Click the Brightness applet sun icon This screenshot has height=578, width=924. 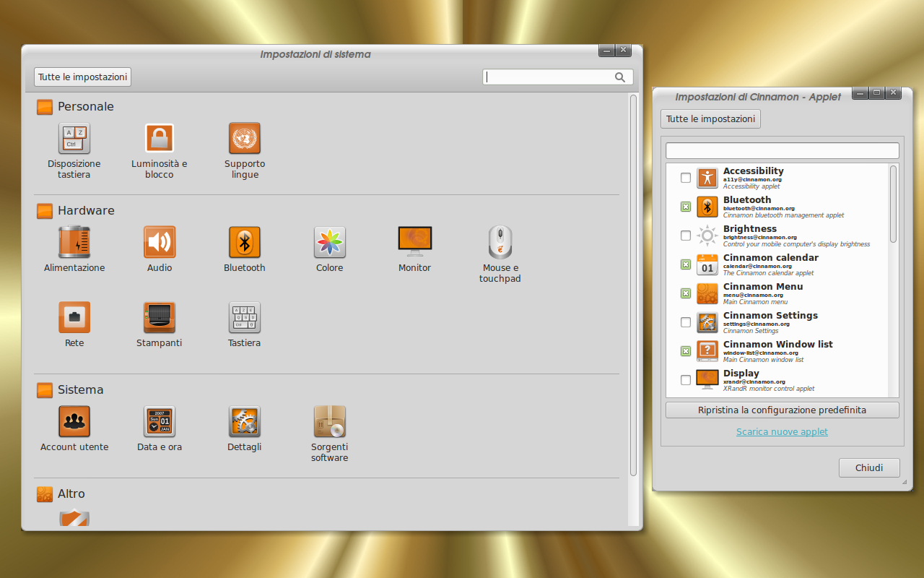pyautogui.click(x=707, y=236)
